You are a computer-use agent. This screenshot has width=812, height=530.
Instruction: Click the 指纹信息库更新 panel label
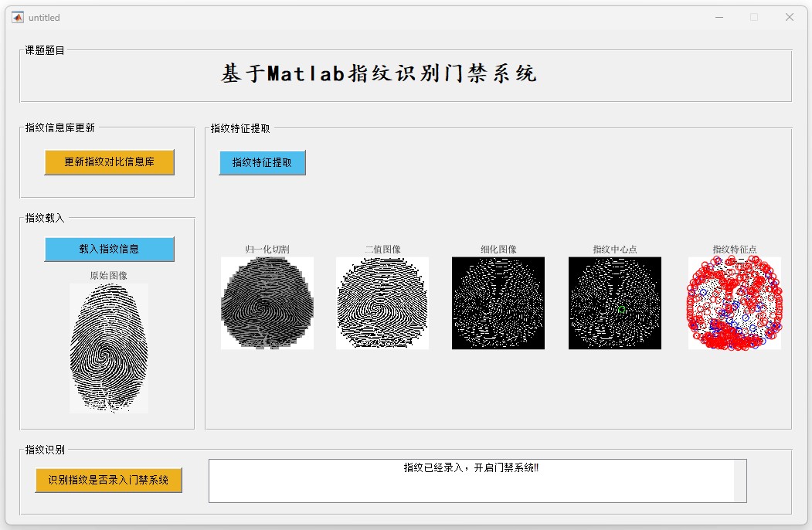[x=60, y=128]
